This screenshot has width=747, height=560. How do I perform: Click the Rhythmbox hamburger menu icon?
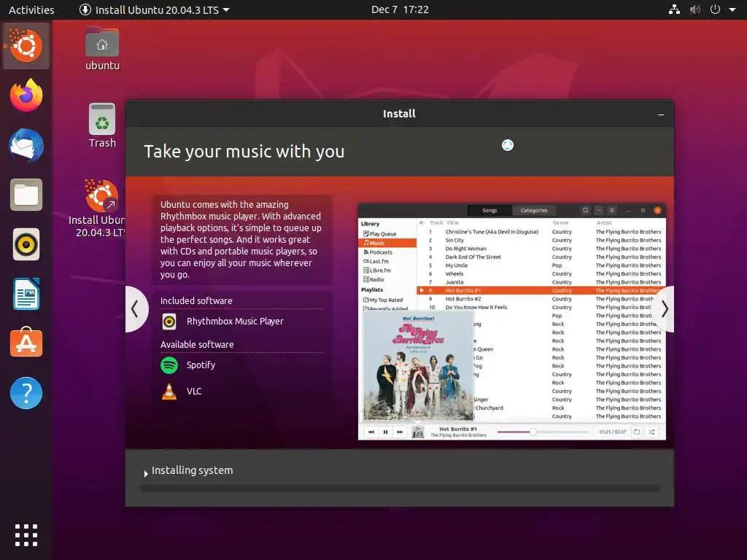point(612,211)
